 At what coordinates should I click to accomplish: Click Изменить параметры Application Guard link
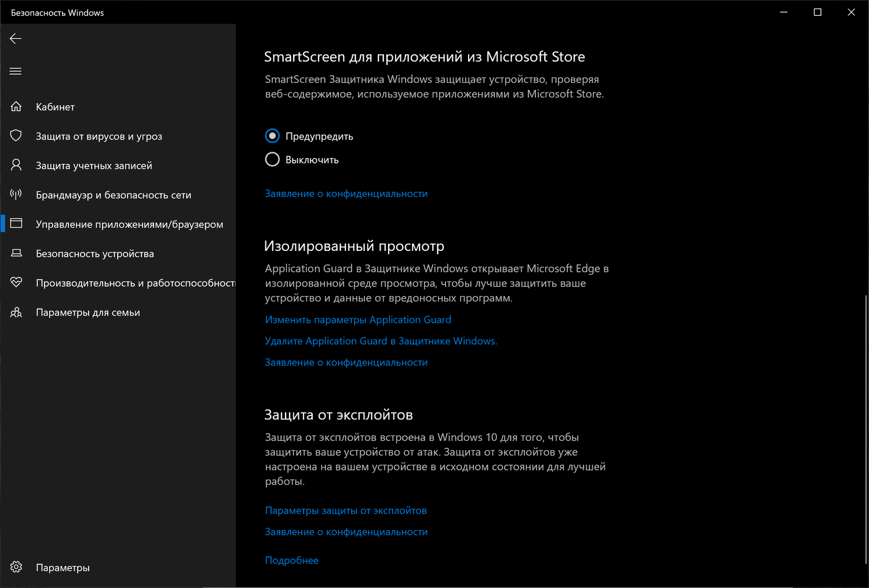point(358,320)
